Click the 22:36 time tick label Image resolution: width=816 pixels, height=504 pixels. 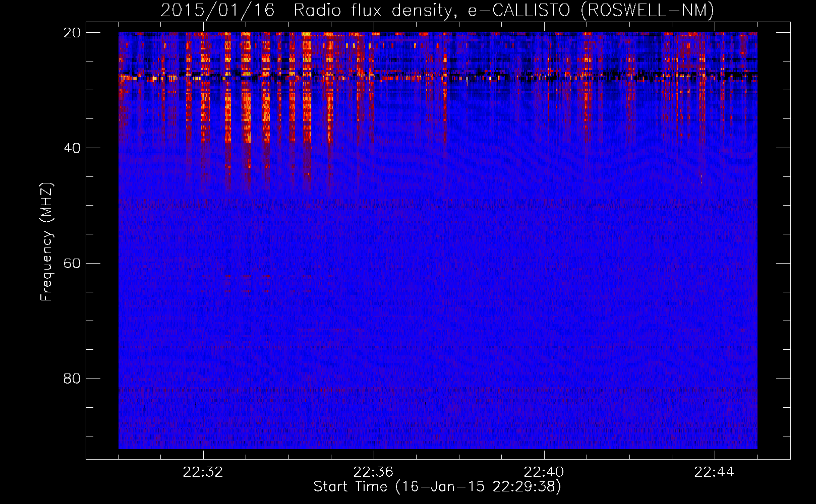(373, 472)
